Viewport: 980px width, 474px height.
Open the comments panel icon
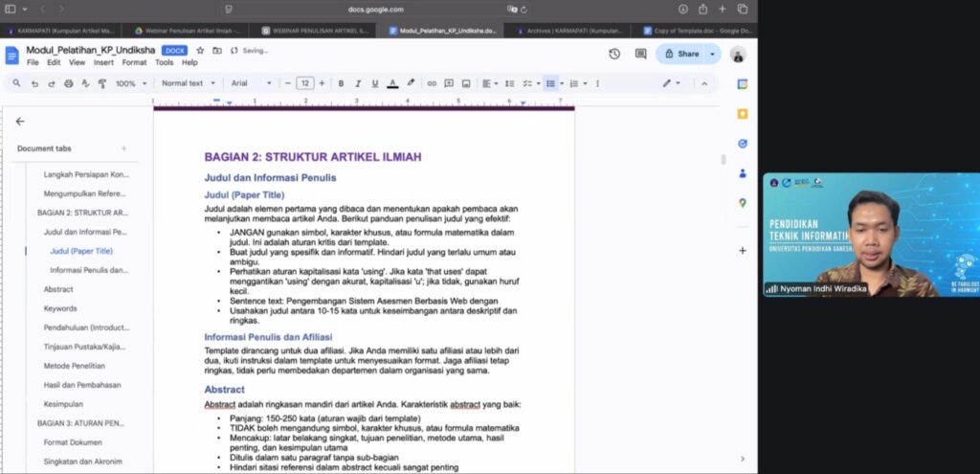640,54
